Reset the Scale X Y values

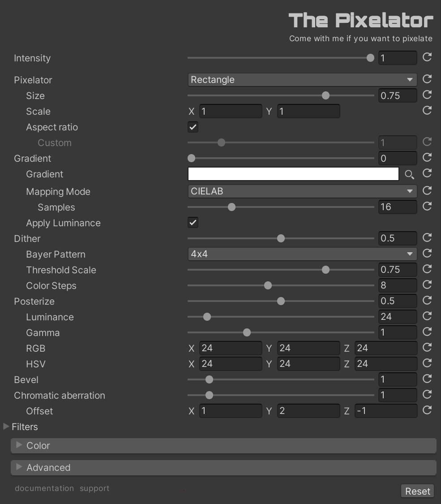click(x=427, y=111)
